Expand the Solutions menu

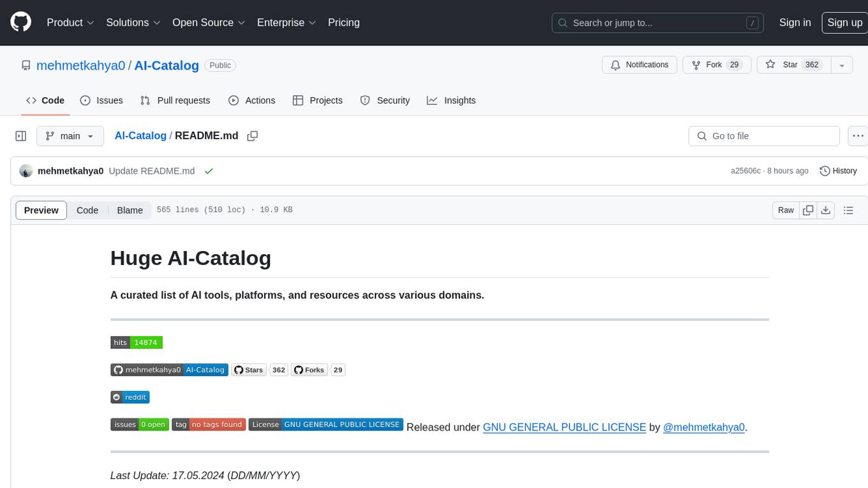point(133,22)
